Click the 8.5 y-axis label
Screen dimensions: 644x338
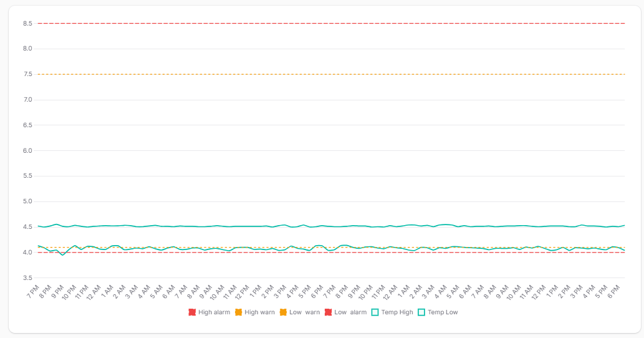coord(27,23)
